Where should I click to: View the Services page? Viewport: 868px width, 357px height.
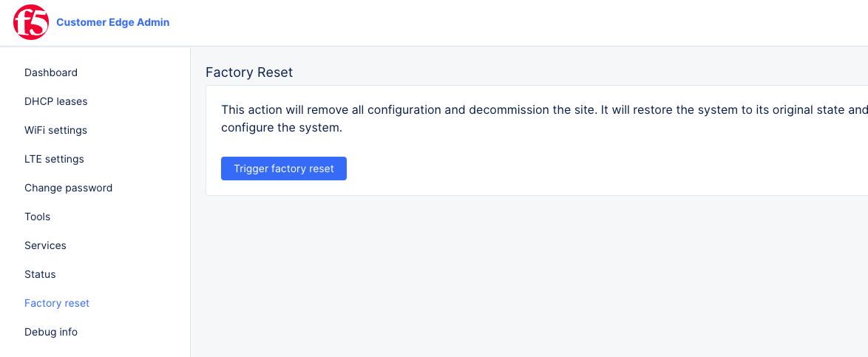point(45,245)
